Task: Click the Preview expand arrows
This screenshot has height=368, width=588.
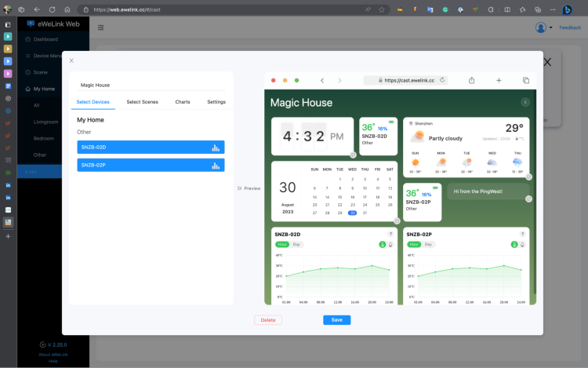Action: (x=239, y=188)
